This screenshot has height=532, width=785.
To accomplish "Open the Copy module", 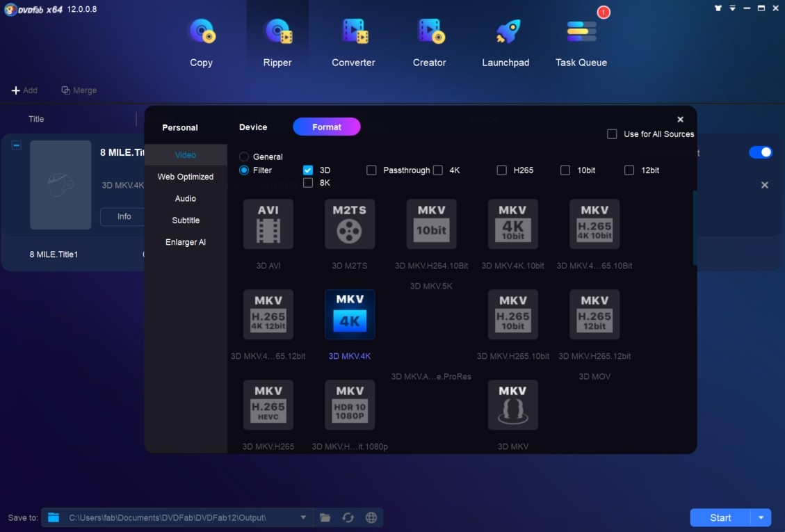I will [x=201, y=42].
